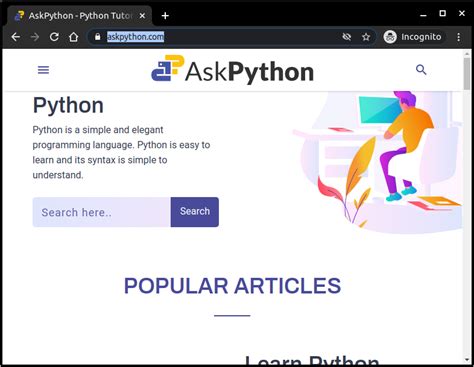Minimize the browser window
The image size is (474, 367).
tap(423, 15)
